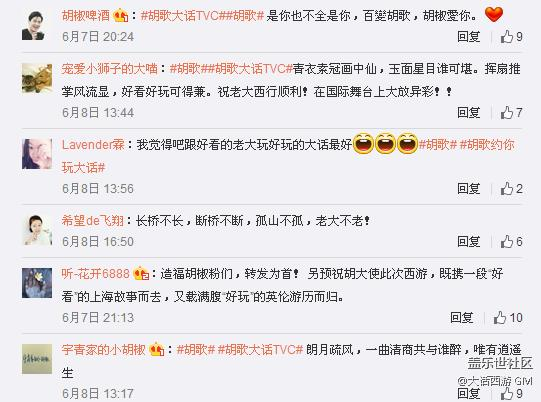Like the comment by 希望de飞翔

pos(511,242)
